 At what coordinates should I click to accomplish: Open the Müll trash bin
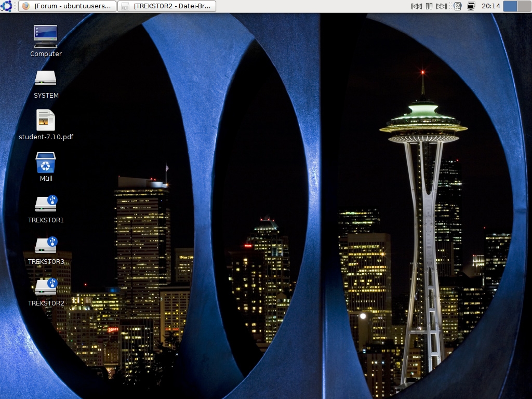(x=46, y=163)
